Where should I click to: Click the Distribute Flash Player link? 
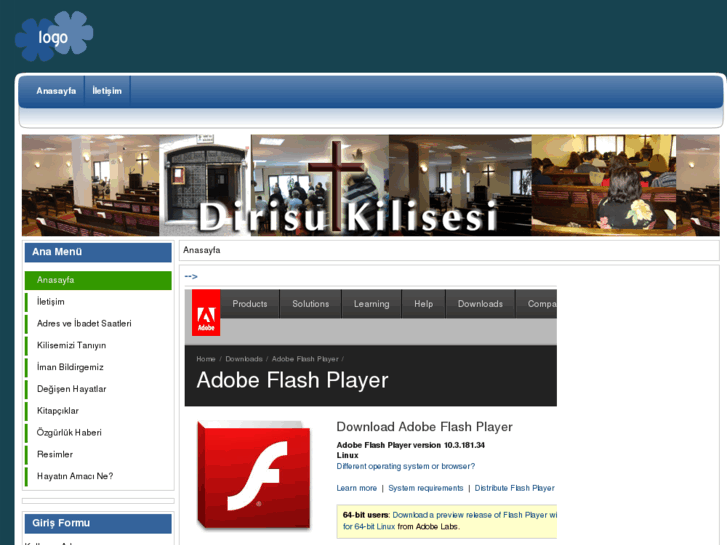coord(515,488)
